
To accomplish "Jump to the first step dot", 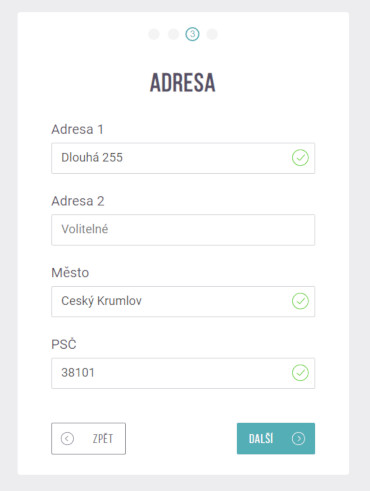I will (154, 34).
